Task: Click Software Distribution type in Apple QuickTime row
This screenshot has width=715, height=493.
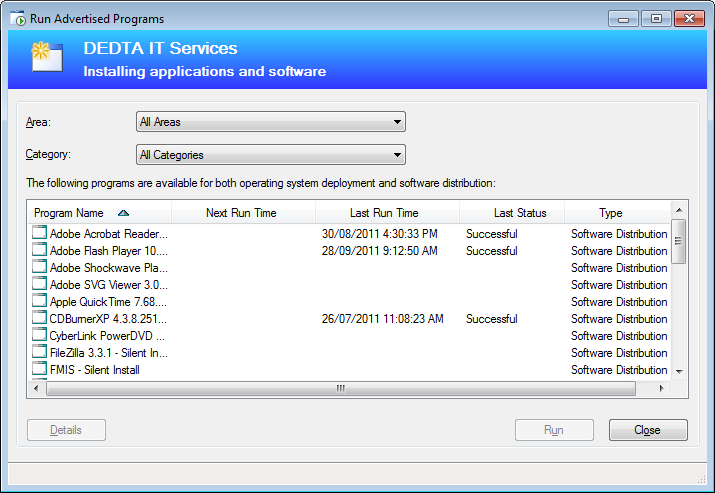Action: (619, 302)
